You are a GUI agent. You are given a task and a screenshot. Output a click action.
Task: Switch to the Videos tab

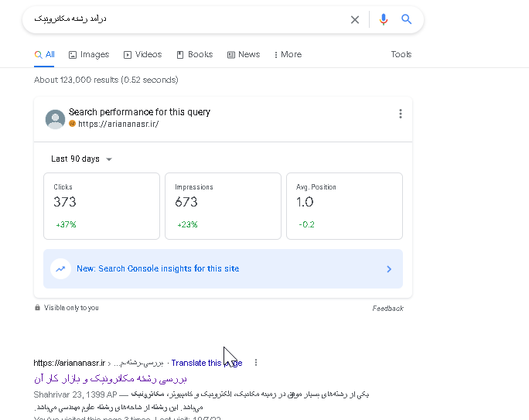click(143, 55)
